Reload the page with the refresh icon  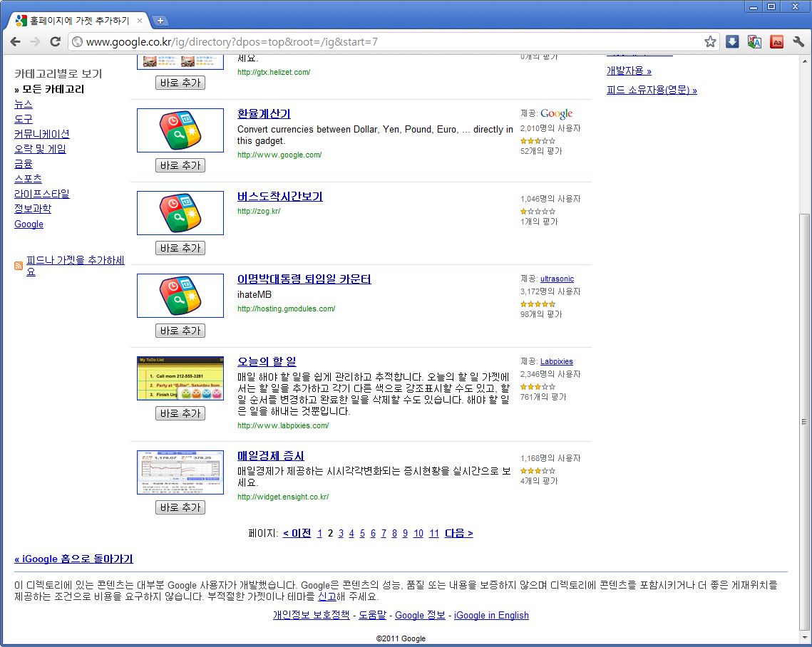(55, 42)
